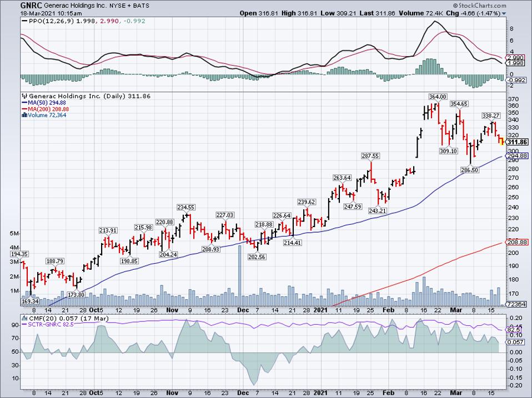
Task: Select the High 316.81 value
Action: pyautogui.click(x=299, y=13)
